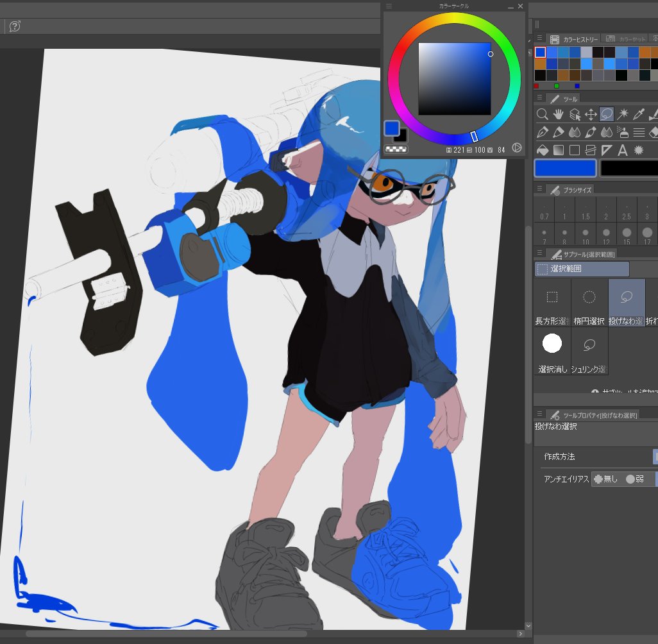Click the hue ring handle in color circle

(x=474, y=137)
